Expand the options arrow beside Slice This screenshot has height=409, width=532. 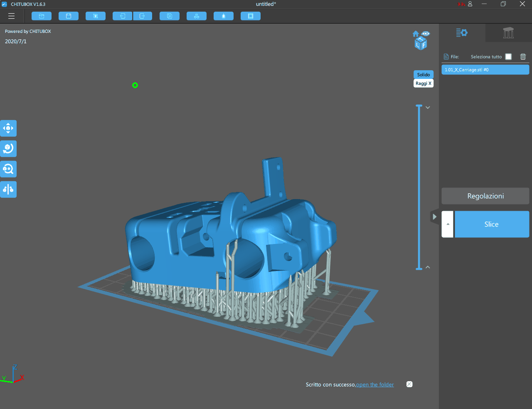(448, 224)
